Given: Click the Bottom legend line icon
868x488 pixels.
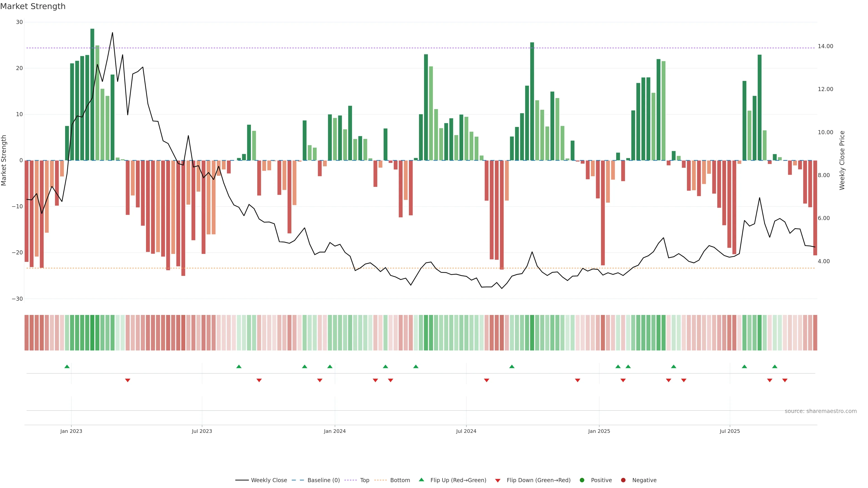Looking at the screenshot, I should pyautogui.click(x=380, y=480).
